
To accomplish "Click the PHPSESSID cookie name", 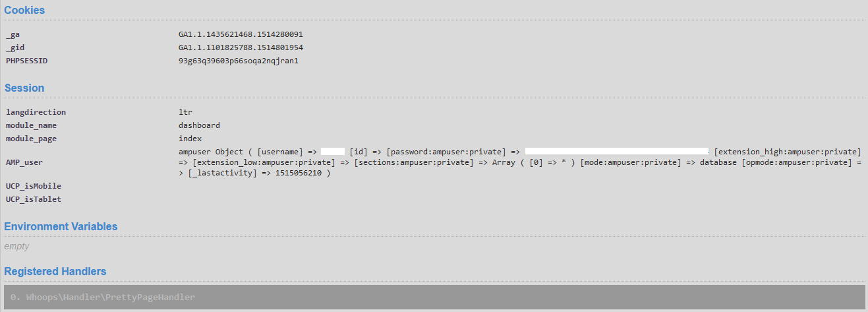I will [27, 61].
